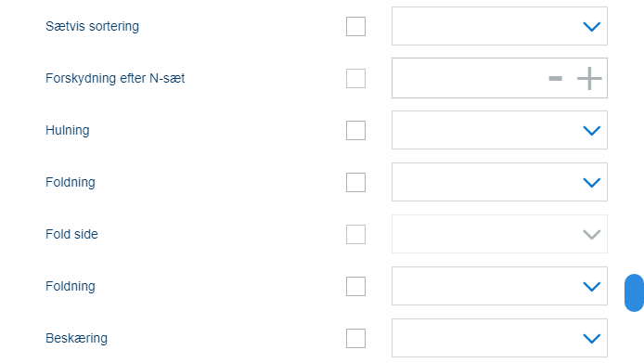This screenshot has height=363, width=644.
Task: Open the Beskæring dropdown list
Action: tap(499, 338)
